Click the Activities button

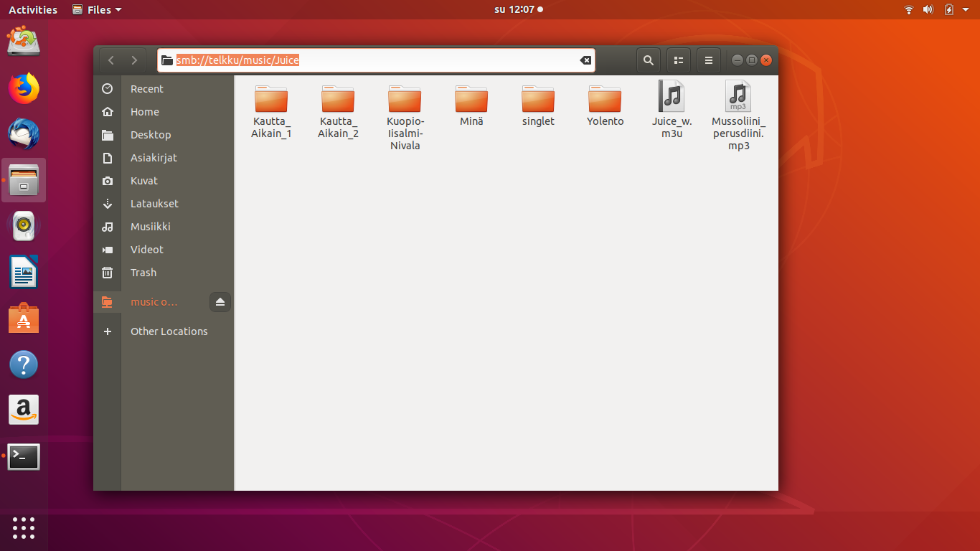point(33,9)
